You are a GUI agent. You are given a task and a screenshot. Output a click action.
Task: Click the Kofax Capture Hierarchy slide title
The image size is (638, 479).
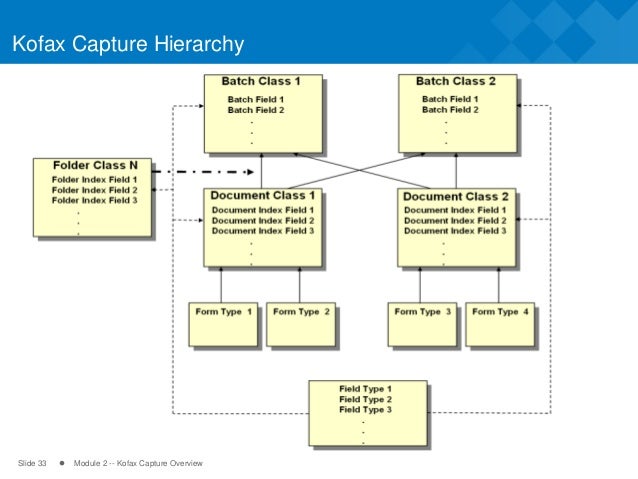[x=128, y=44]
